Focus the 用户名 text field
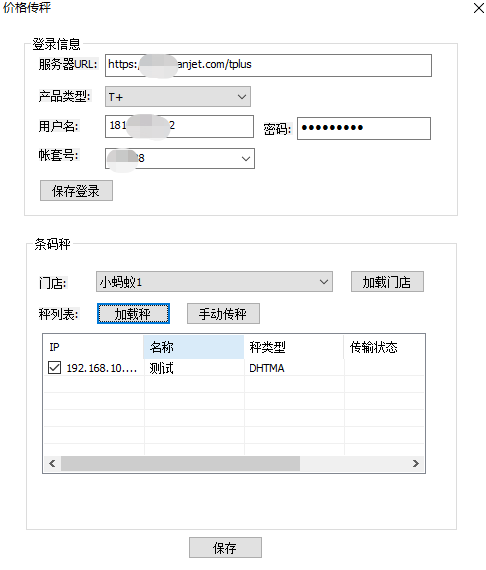486x570 pixels. point(179,127)
